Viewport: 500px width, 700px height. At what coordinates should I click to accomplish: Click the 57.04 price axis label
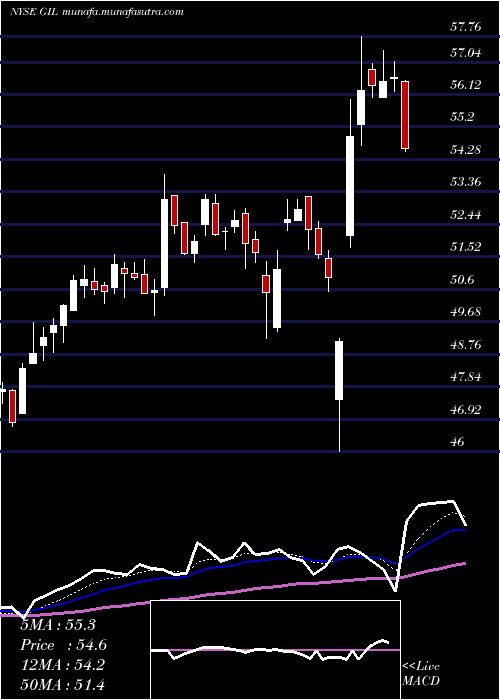click(466, 53)
